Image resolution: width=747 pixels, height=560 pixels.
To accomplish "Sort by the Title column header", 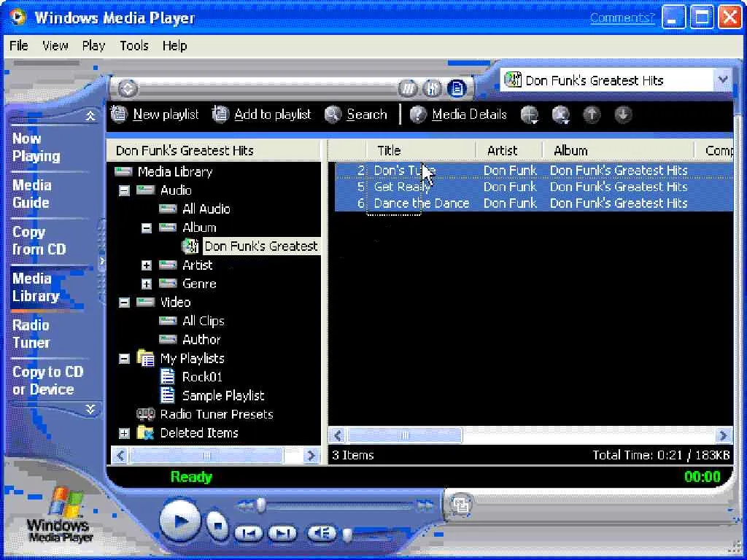I will tap(422, 150).
